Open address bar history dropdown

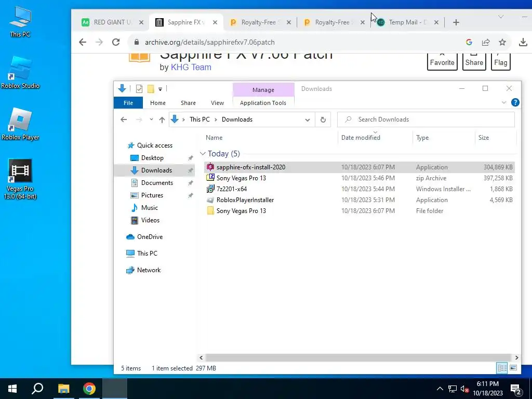point(308,120)
